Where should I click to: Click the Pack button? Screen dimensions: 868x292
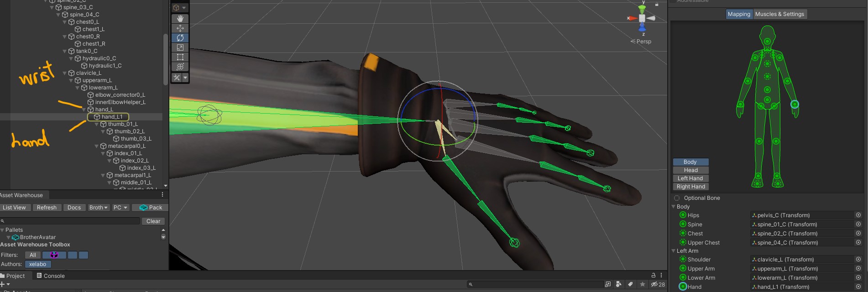click(151, 208)
